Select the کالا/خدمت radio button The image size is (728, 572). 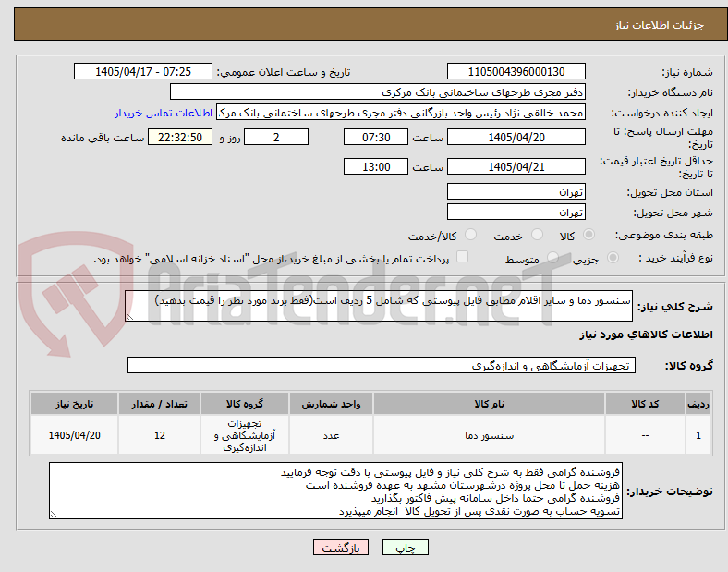(471, 235)
